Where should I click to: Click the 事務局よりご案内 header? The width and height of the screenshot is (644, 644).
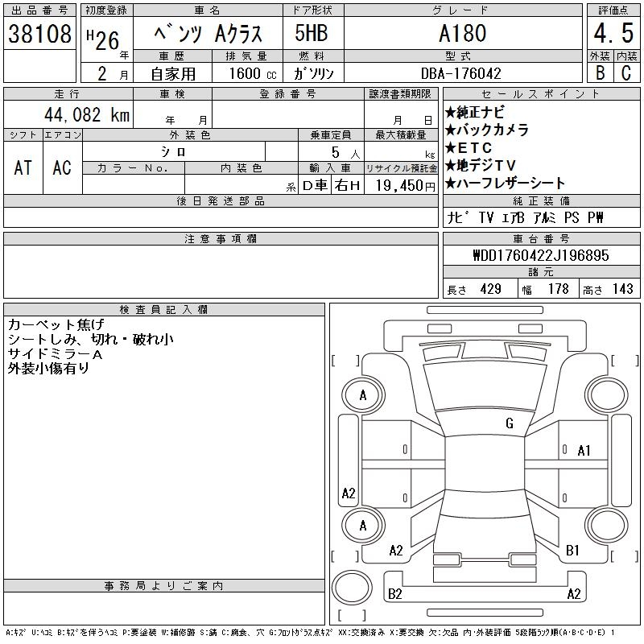click(164, 586)
